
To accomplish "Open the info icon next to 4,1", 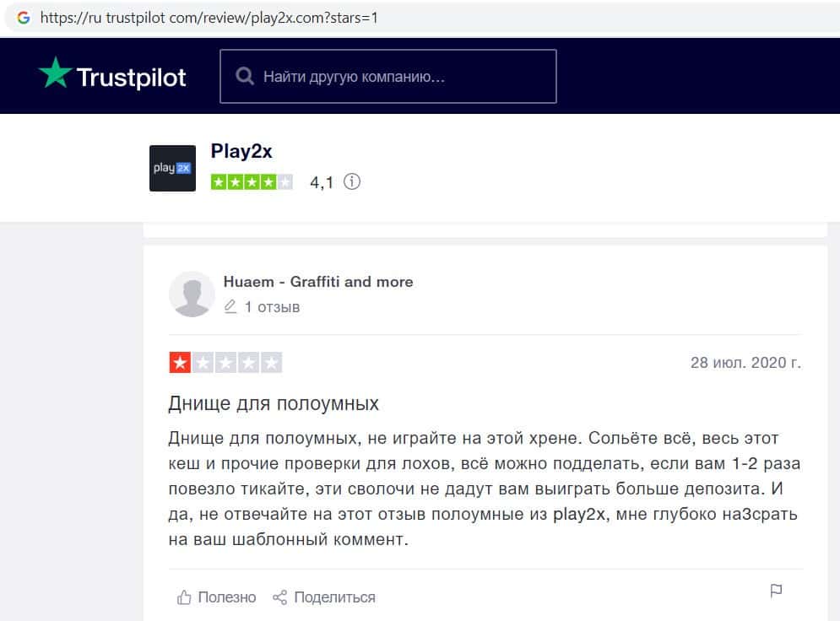I will tap(352, 181).
